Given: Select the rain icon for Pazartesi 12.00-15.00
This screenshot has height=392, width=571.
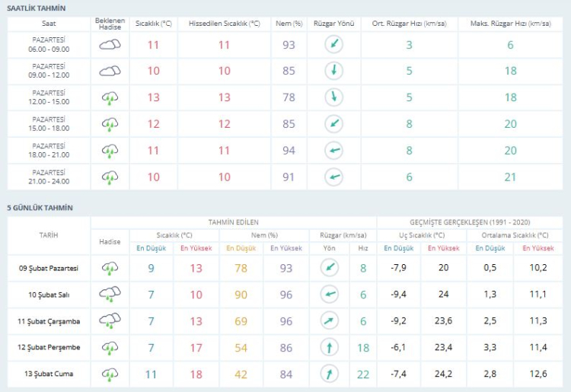Looking at the screenshot, I should [x=110, y=98].
